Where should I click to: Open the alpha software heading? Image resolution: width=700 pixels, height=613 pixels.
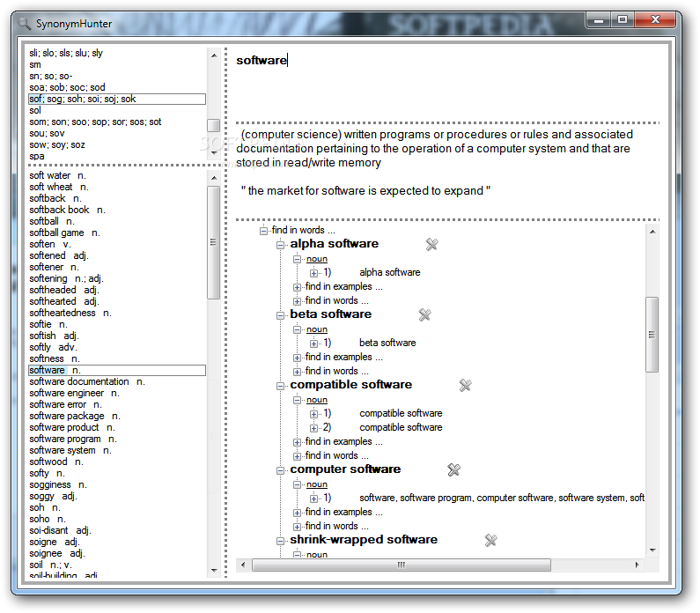click(x=334, y=243)
